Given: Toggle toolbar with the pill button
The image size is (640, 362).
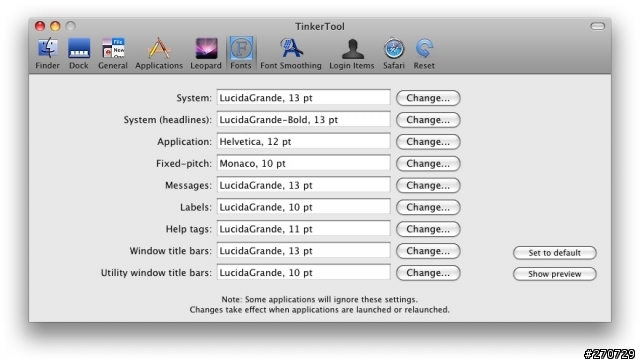Looking at the screenshot, I should point(598,26).
